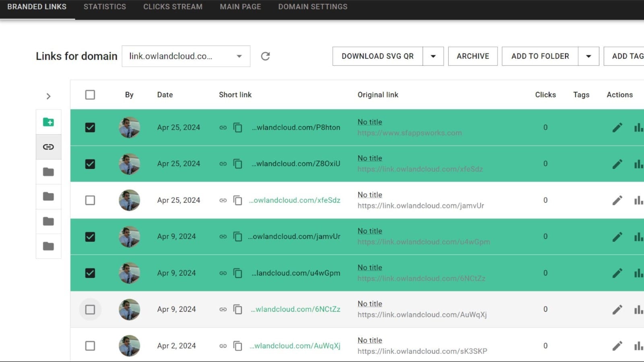Uncheck the u4wGpm link row checkbox
The height and width of the screenshot is (362, 644).
coord(90,273)
